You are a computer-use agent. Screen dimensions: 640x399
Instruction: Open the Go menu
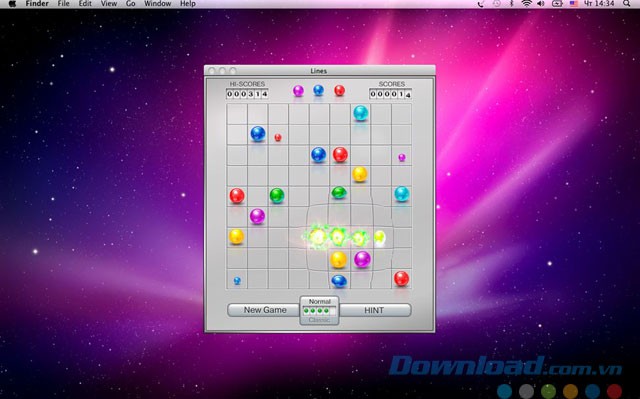point(131,4)
